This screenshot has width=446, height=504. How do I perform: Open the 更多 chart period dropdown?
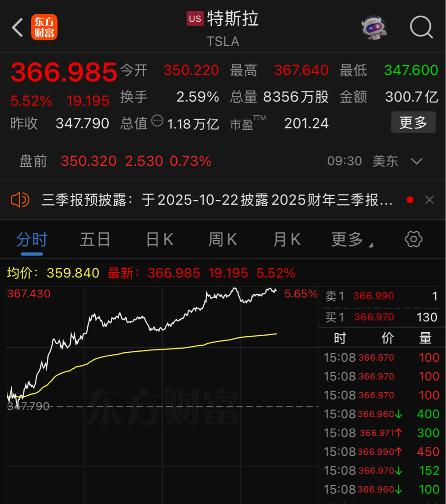coord(352,240)
